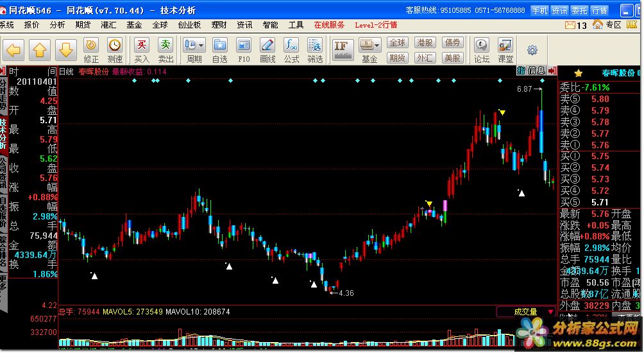Click the 债券 bonds button
Viewport: 644px width, 353px height.
[x=453, y=43]
